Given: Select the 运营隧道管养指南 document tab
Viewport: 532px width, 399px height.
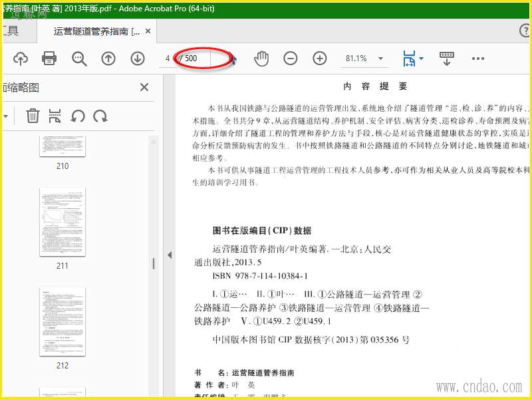Looking at the screenshot, I should [96, 31].
